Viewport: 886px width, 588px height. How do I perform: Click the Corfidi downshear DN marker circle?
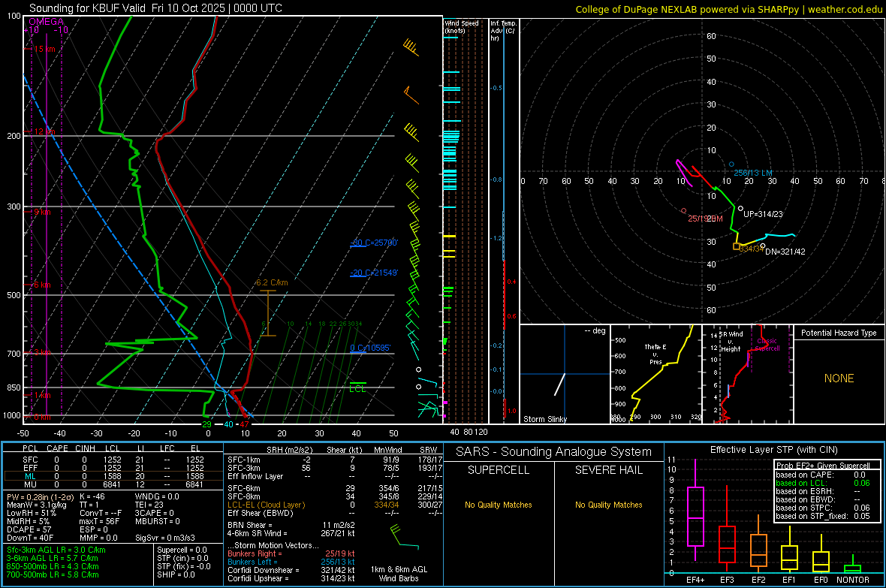pos(763,246)
